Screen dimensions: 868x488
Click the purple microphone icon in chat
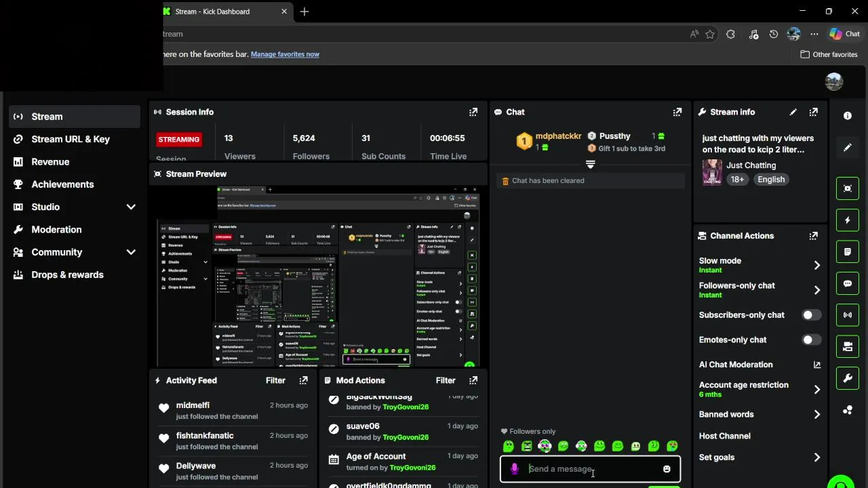coord(515,468)
